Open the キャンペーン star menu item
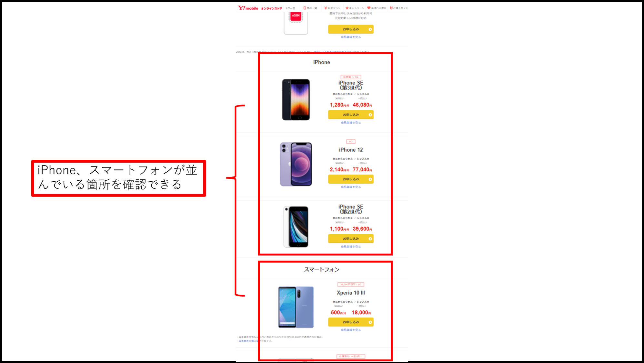Screen dimensions: 644x363 click(x=355, y=8)
